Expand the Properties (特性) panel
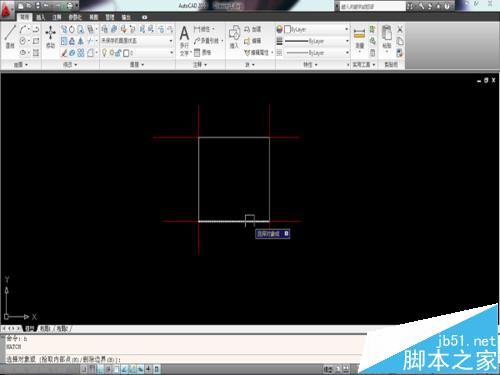Viewport: 500px width, 375px height. pyautogui.click(x=310, y=65)
